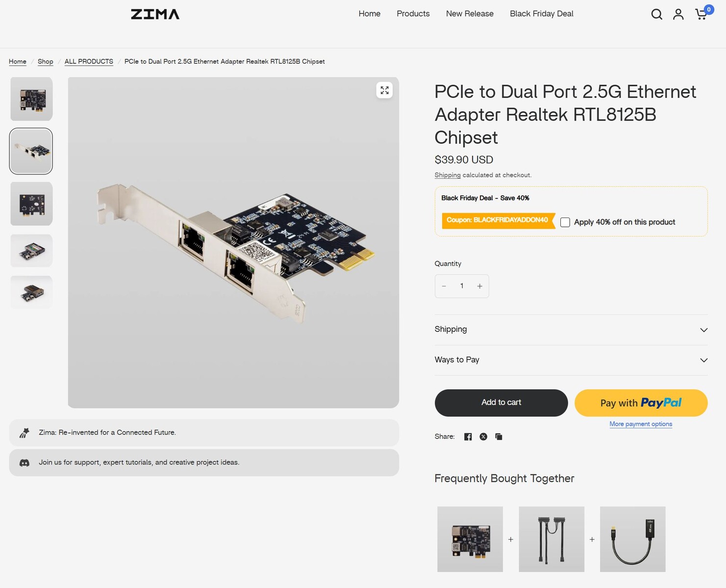Pay with PayPal button
This screenshot has height=588, width=726.
coord(641,403)
